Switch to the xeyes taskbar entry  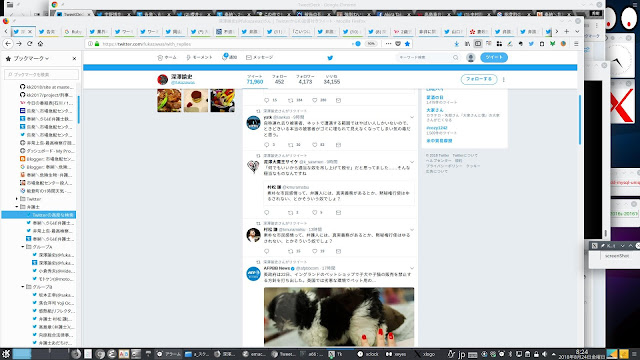pos(396,354)
